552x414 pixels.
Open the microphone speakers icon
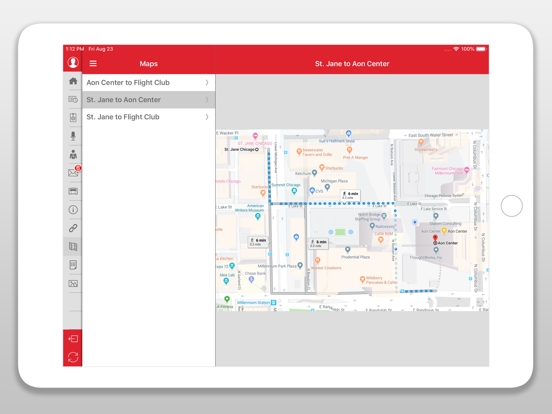[x=73, y=136]
